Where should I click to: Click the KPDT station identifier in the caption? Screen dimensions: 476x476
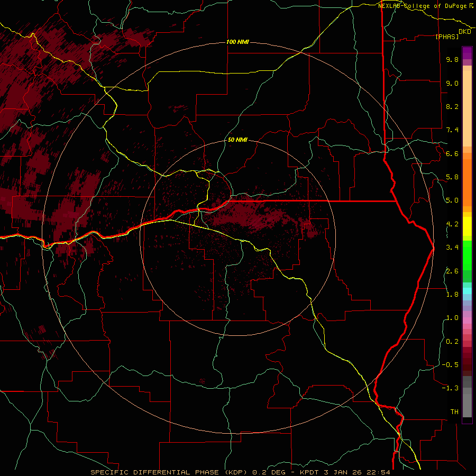coord(309,472)
